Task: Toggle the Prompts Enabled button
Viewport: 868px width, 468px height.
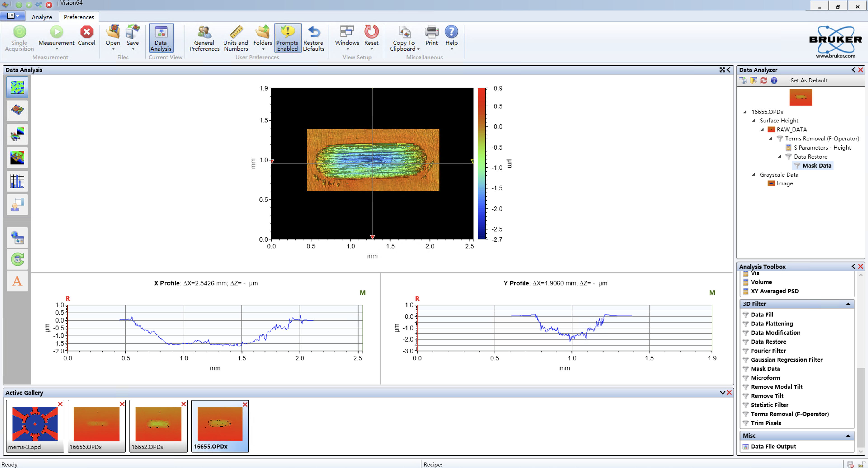Action: click(x=288, y=38)
